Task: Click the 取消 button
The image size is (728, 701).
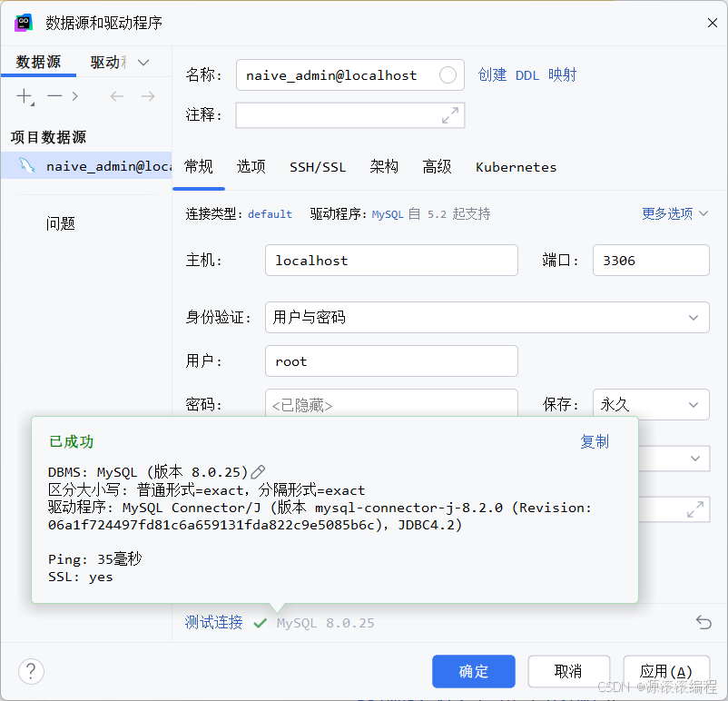Action: click(x=569, y=671)
